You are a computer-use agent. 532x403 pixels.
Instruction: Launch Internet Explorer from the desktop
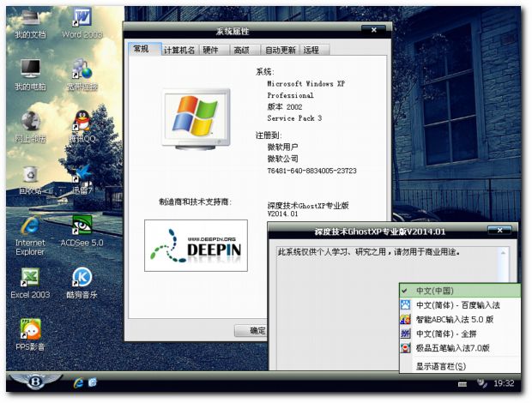pyautogui.click(x=30, y=226)
